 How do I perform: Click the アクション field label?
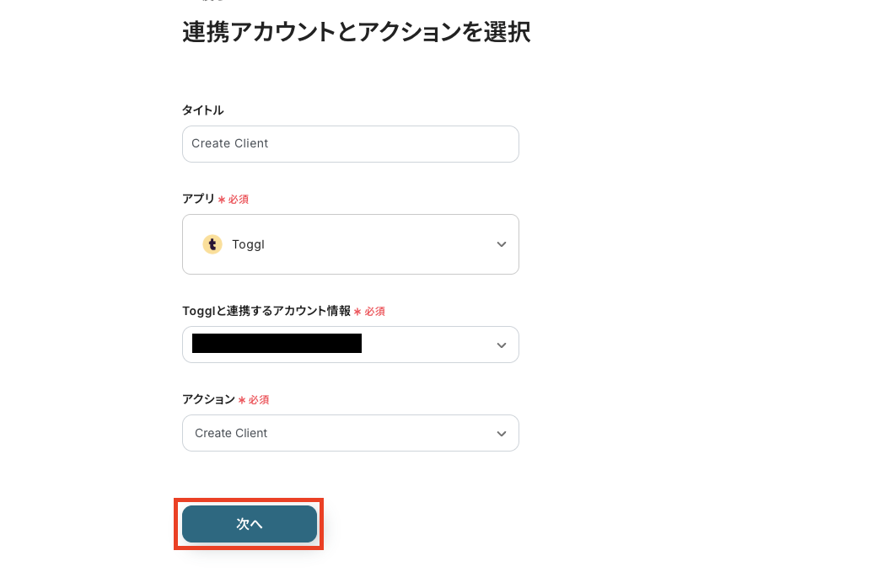[x=208, y=399]
